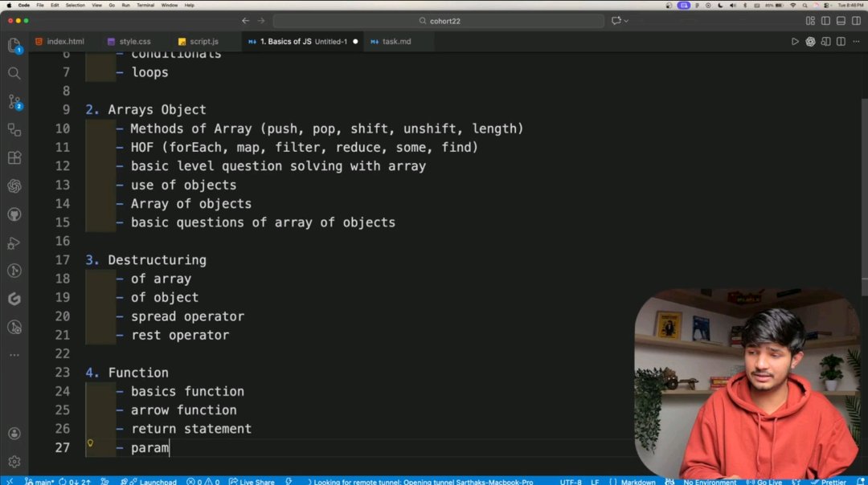
Task: Toggle macOS Focus moon icon
Action: pyautogui.click(x=720, y=5)
